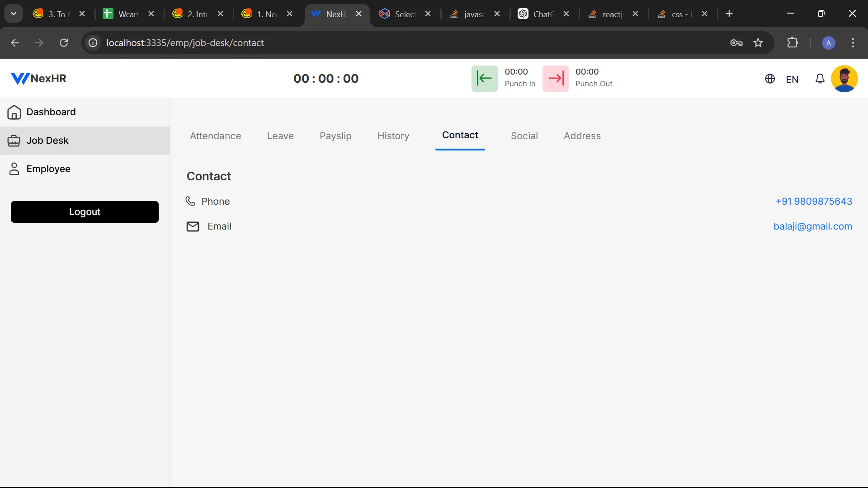The width and height of the screenshot is (868, 488).
Task: Click the balaji@gmail.com email link
Action: 812,226
